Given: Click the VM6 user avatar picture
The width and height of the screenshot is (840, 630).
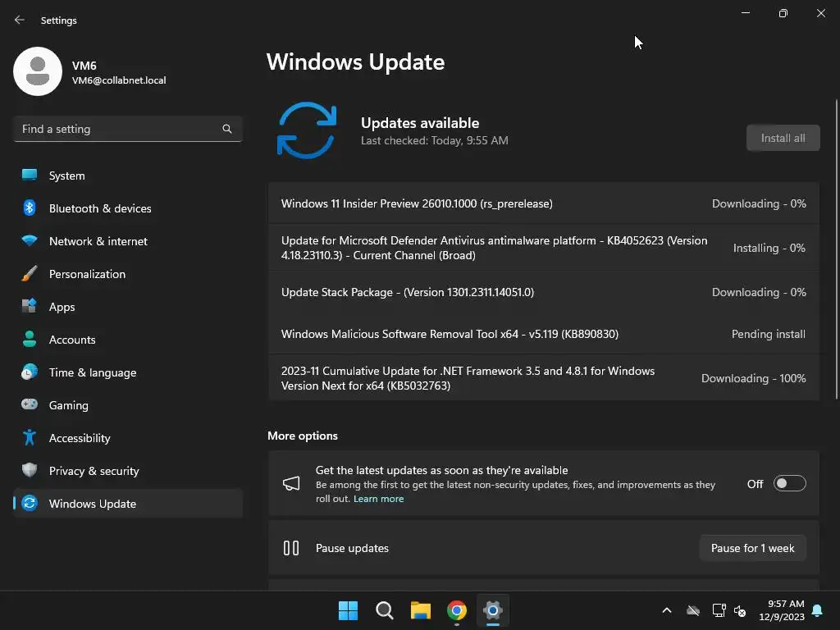Looking at the screenshot, I should coord(38,71).
